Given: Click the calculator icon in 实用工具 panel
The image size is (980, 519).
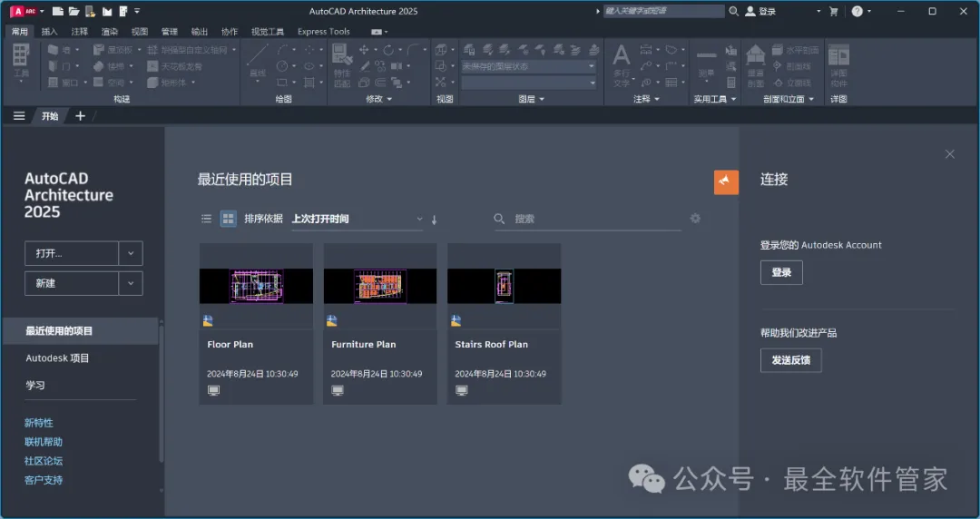Looking at the screenshot, I should tap(730, 82).
